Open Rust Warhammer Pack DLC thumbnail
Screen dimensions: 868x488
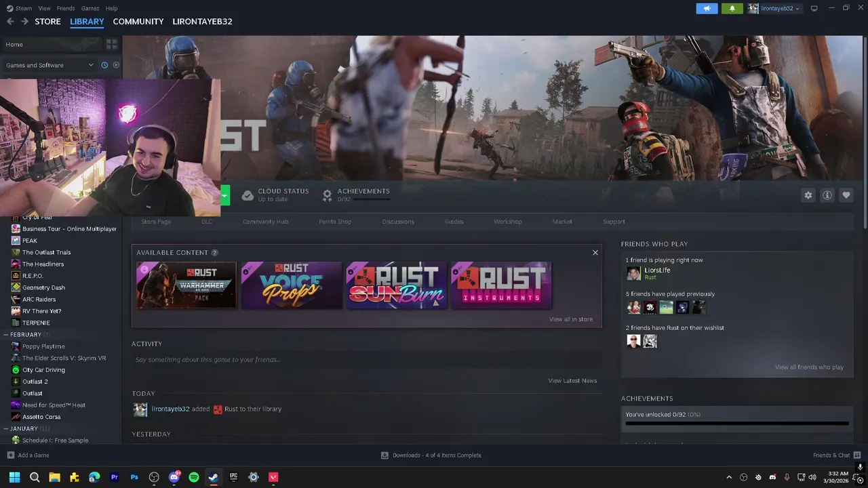(x=186, y=285)
